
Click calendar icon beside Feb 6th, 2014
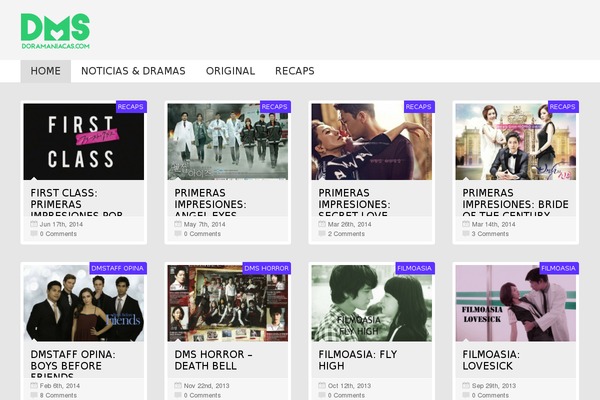click(x=34, y=385)
